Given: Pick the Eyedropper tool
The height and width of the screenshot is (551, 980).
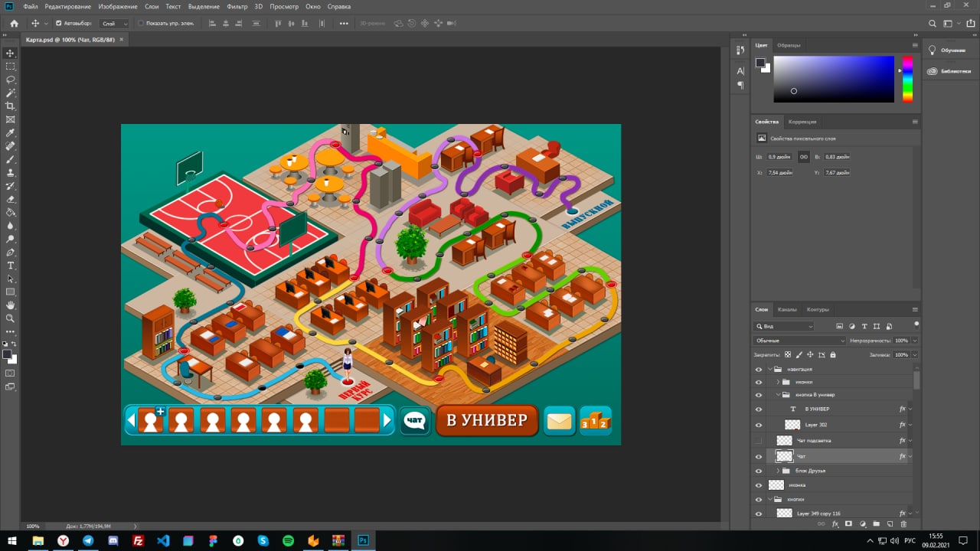Looking at the screenshot, I should [x=11, y=133].
